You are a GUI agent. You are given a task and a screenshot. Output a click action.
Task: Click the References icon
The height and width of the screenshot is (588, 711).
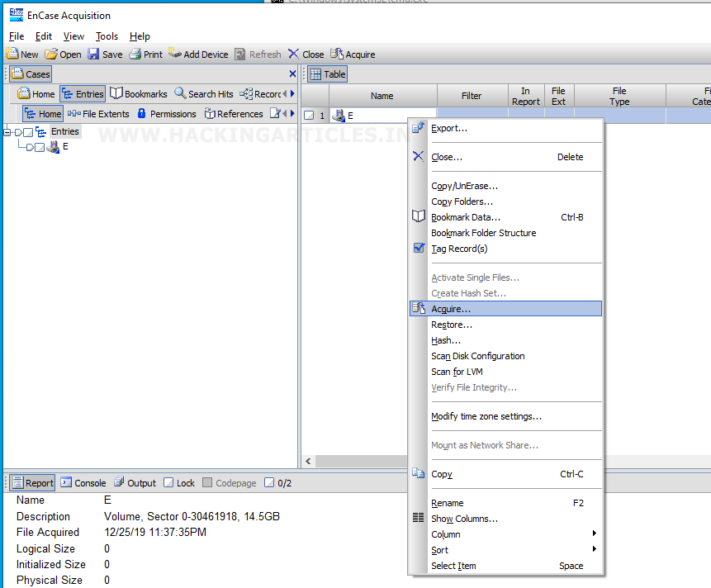[x=210, y=113]
